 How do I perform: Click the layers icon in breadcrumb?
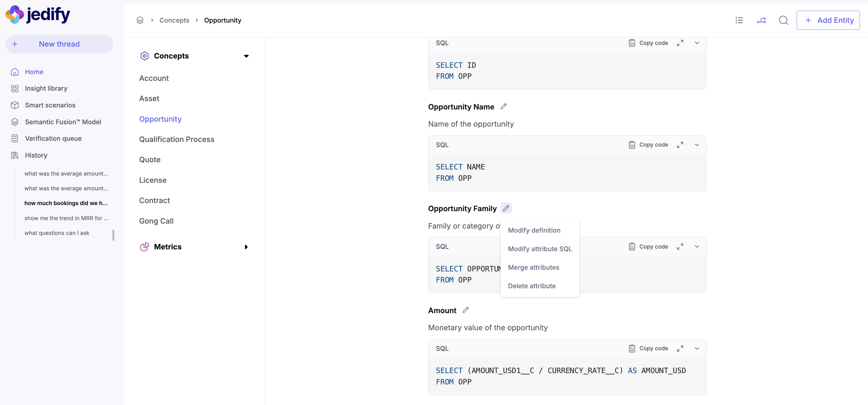pos(140,20)
